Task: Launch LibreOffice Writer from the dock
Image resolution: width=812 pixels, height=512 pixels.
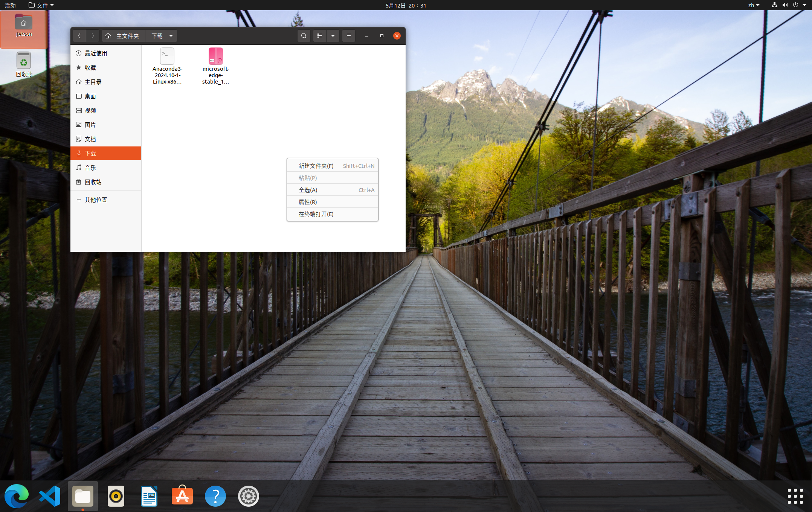Action: click(149, 496)
